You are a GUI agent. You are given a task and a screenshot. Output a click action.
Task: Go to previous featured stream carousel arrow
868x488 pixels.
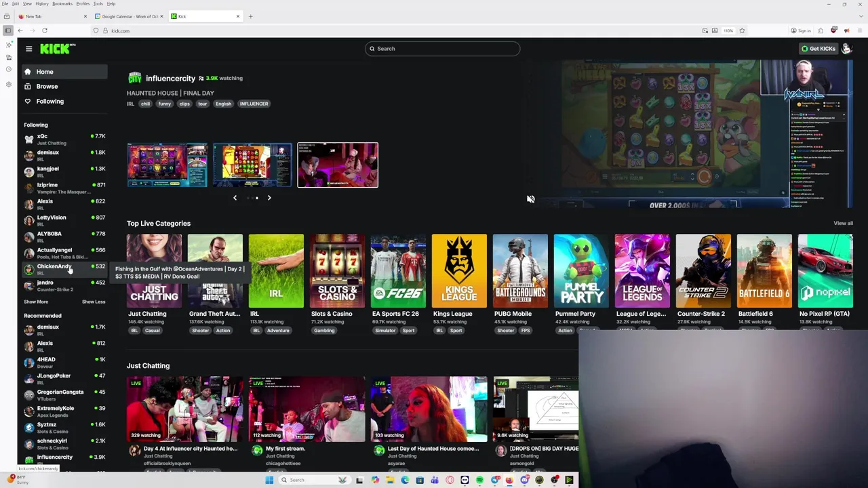pyautogui.click(x=235, y=198)
